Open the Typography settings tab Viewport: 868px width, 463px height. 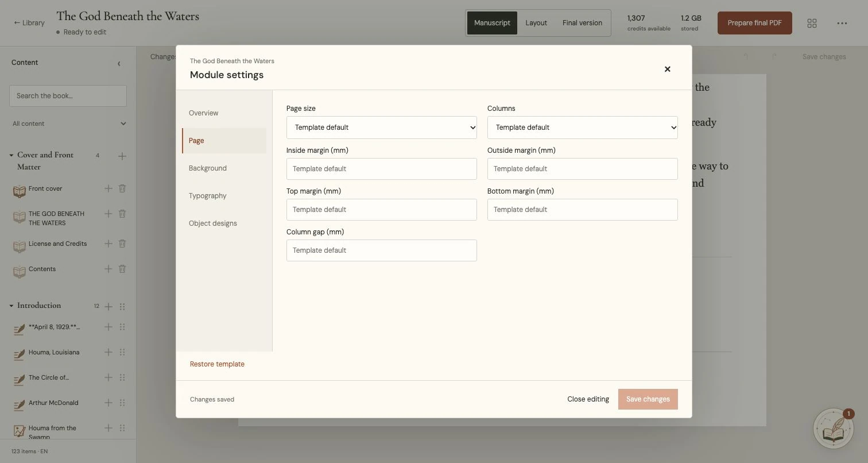click(224, 196)
